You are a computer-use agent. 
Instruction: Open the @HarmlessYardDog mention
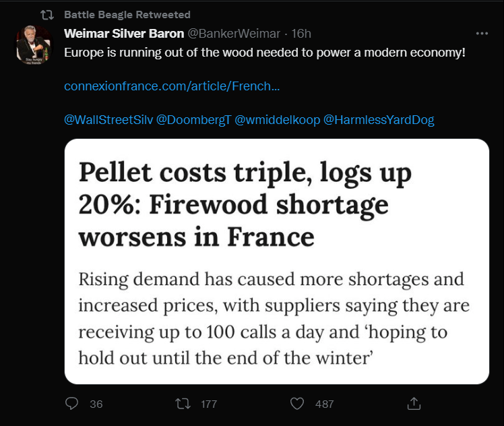pos(379,120)
